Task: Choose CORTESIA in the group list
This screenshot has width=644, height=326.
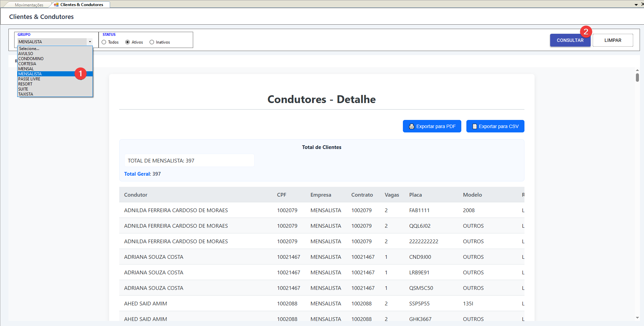Action: pyautogui.click(x=55, y=64)
